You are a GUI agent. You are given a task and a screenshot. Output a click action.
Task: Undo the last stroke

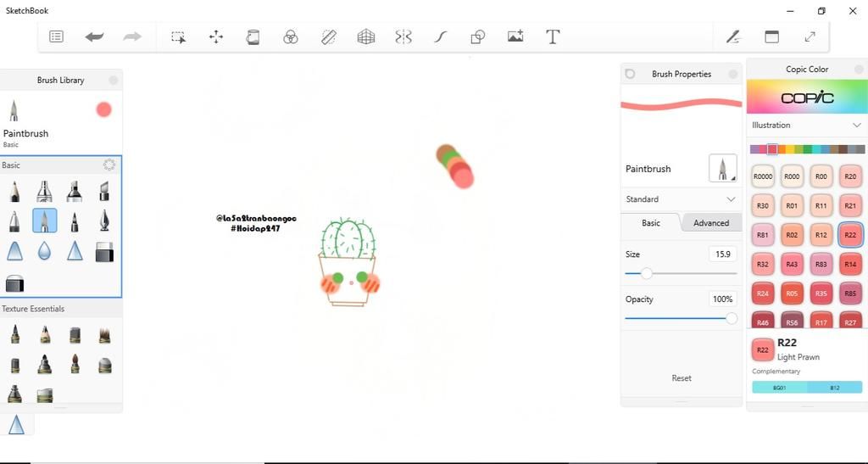click(x=94, y=36)
